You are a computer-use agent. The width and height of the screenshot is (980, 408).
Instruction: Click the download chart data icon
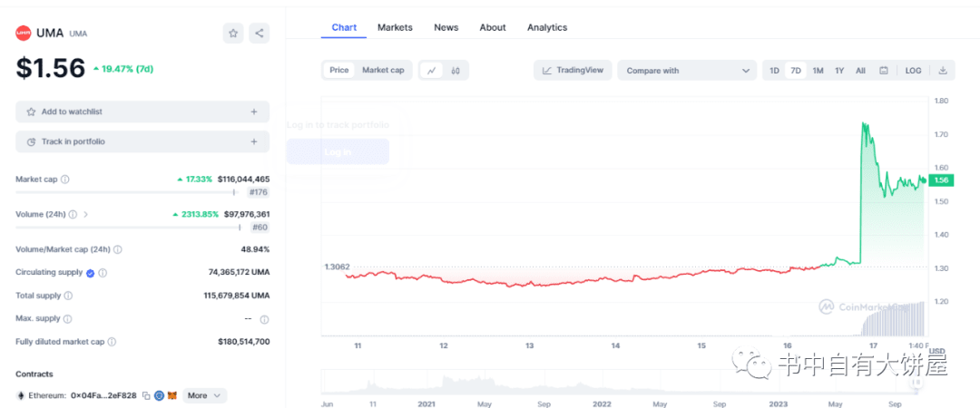(x=943, y=71)
